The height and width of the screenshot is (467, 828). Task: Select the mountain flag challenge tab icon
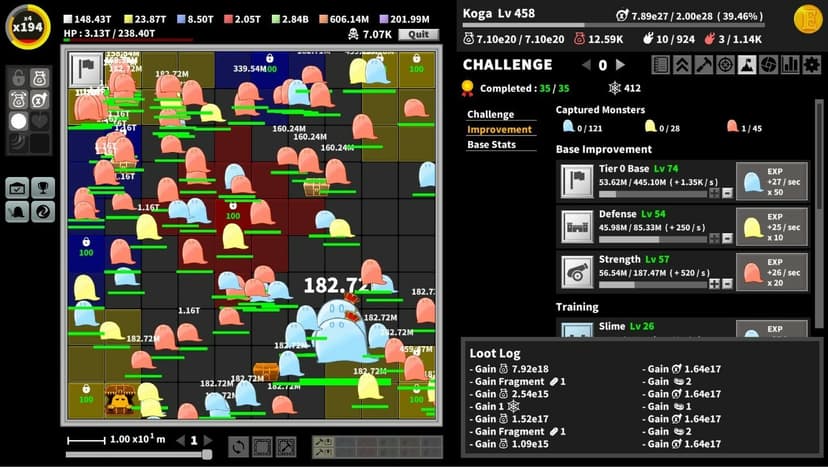pyautogui.click(x=747, y=65)
